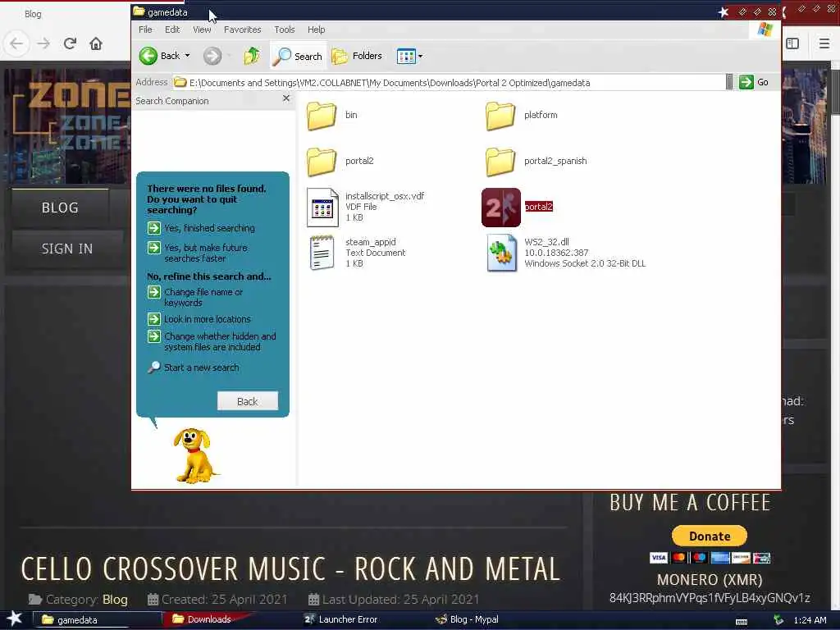Viewport: 840px width, 630px height.
Task: Select the portal2_spanish folder icon
Action: 500,162
